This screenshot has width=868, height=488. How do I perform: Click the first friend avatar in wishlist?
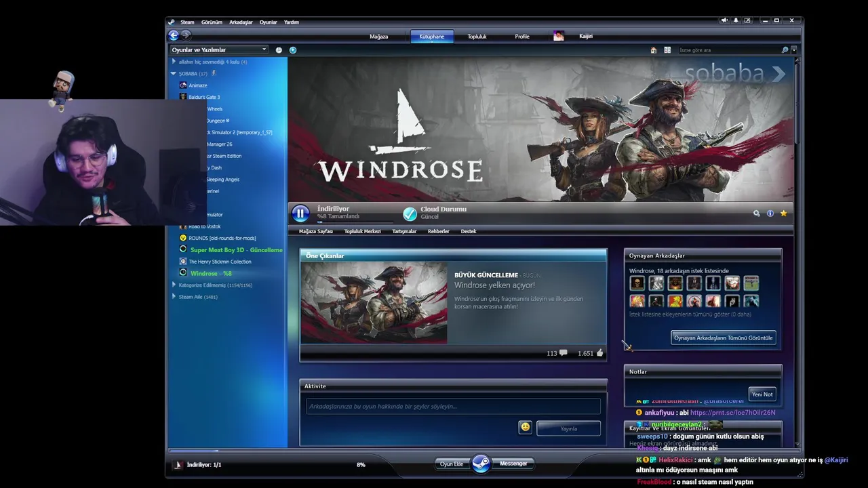click(x=637, y=283)
